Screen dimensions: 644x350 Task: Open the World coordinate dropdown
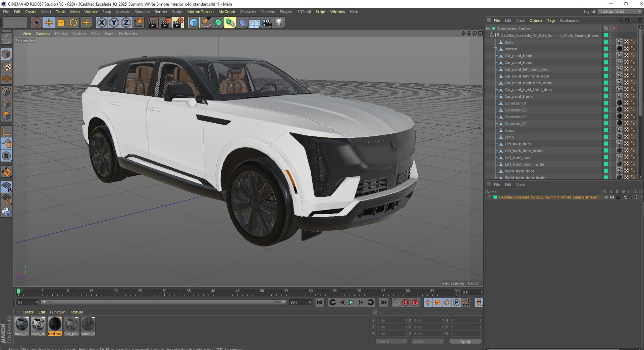391,341
